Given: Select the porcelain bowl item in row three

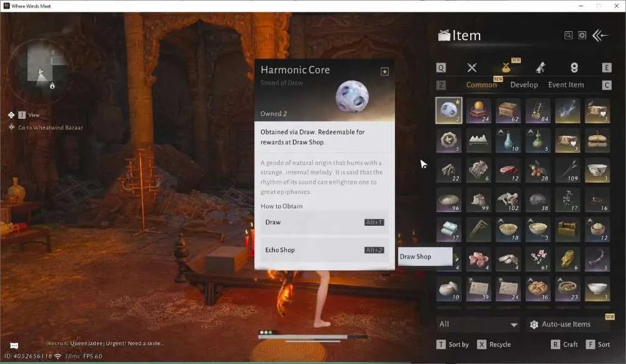Looking at the screenshot, I should tap(597, 170).
